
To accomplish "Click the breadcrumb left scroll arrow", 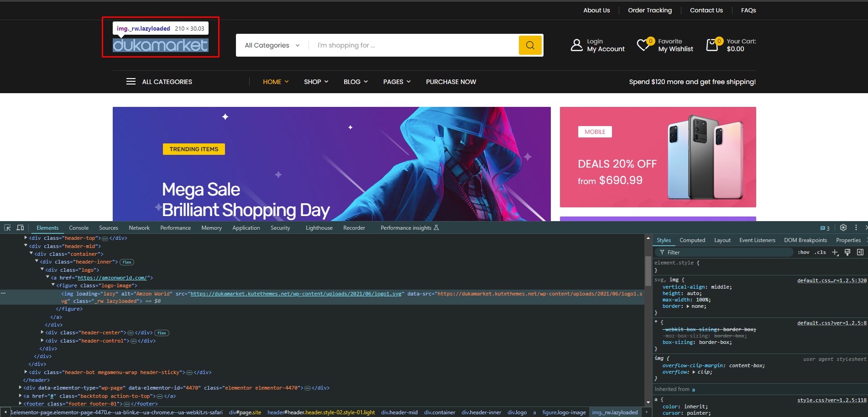I will click(x=5, y=412).
